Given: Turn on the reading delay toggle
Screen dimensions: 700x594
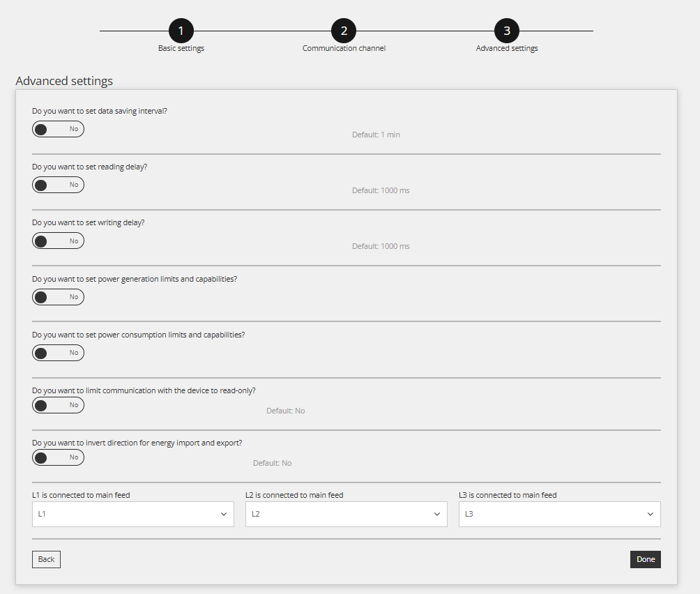Looking at the screenshot, I should (58, 185).
